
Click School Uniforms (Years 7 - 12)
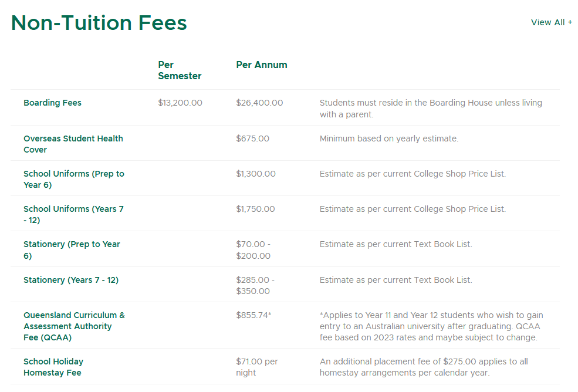click(x=73, y=214)
